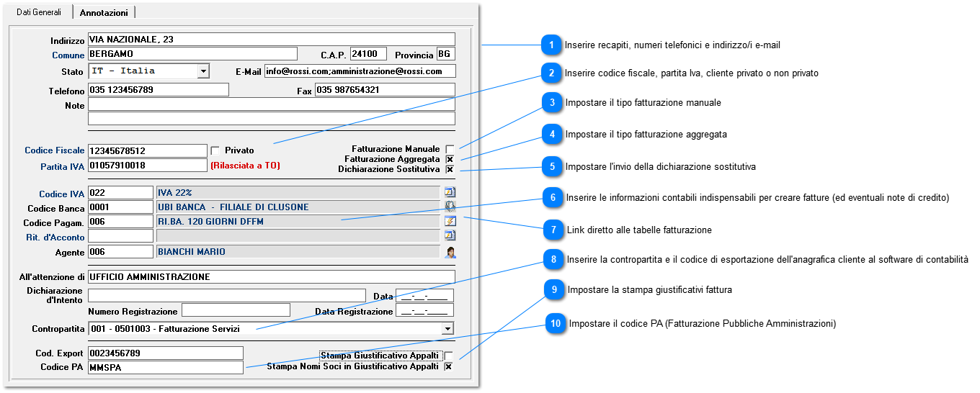
Task: Open the Codice IVA table link icon
Action: coord(450,192)
